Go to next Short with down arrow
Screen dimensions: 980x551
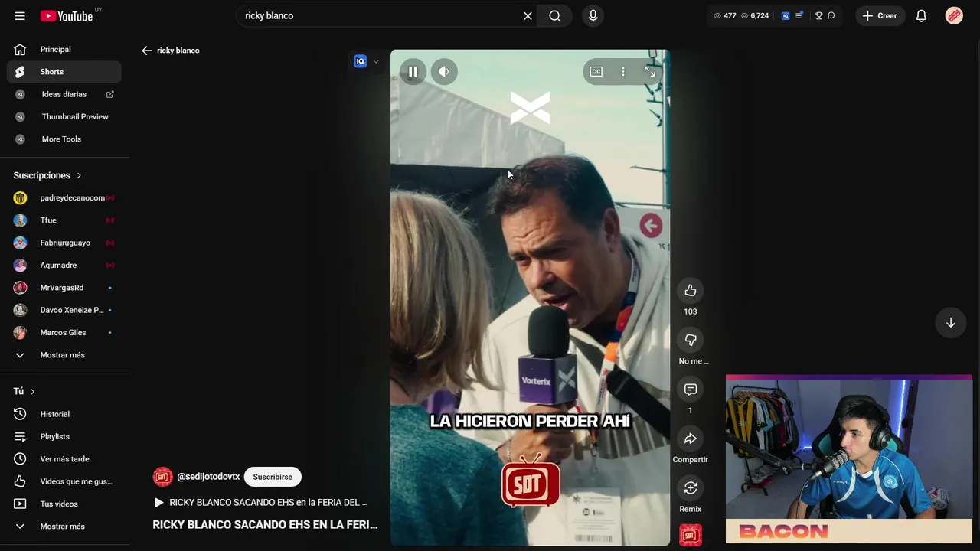tap(950, 323)
